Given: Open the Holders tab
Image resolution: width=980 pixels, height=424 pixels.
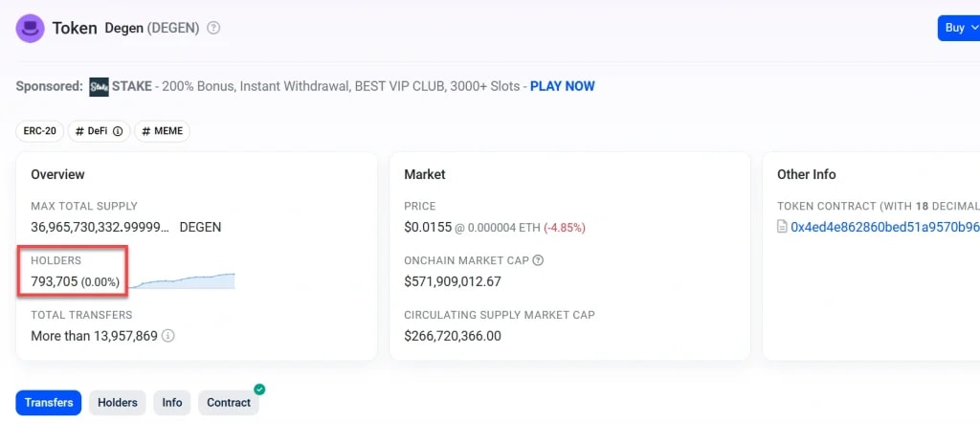Looking at the screenshot, I should 118,403.
